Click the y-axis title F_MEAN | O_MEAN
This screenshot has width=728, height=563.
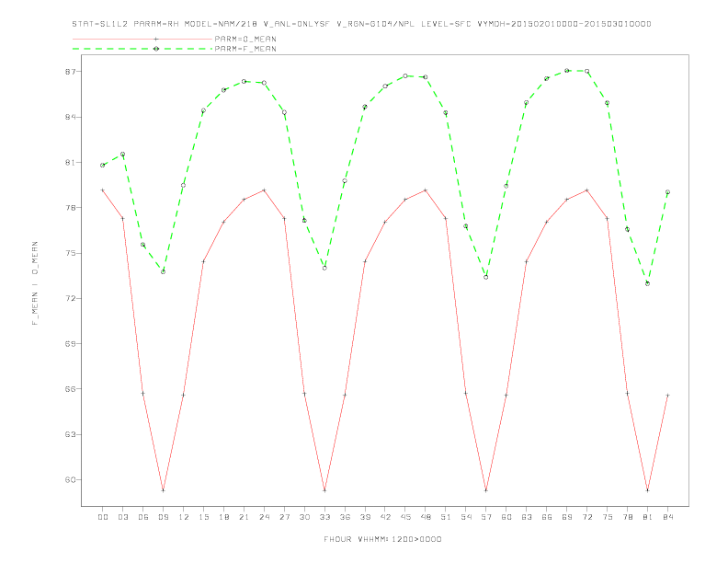pos(35,283)
